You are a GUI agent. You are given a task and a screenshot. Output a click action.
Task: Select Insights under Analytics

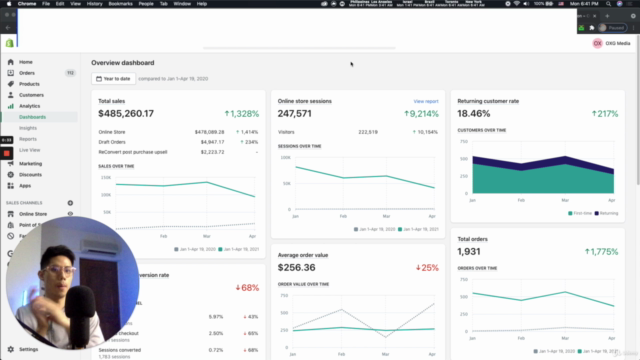pos(28,128)
